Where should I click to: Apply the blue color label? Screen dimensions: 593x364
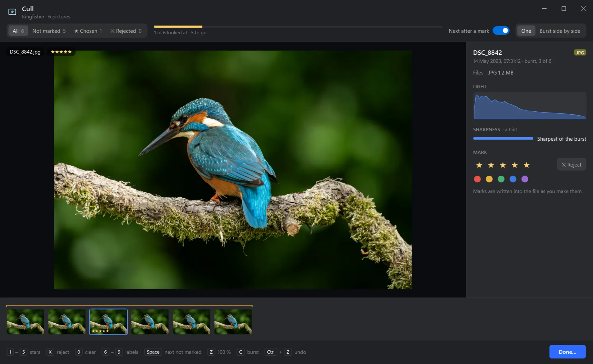point(513,179)
